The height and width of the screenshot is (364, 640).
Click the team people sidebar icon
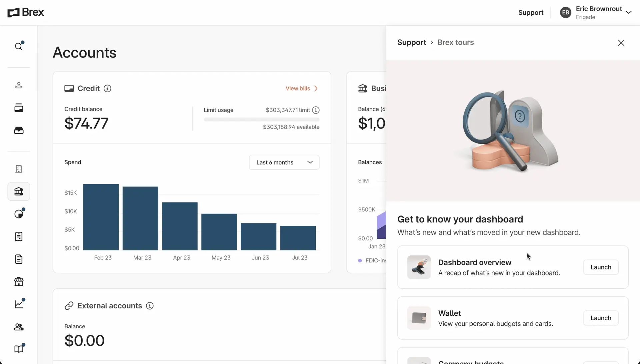click(19, 327)
